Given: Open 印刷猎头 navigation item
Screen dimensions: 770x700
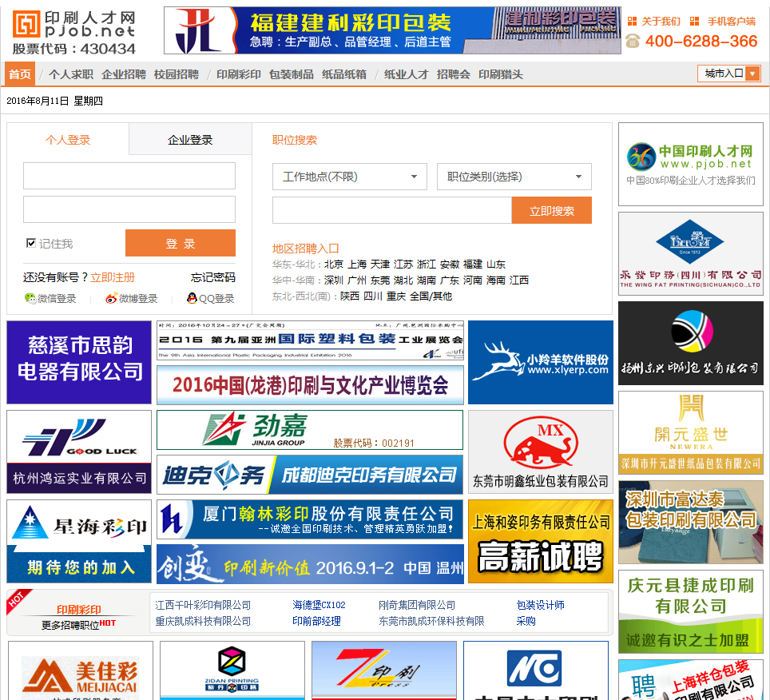Looking at the screenshot, I should click(501, 74).
